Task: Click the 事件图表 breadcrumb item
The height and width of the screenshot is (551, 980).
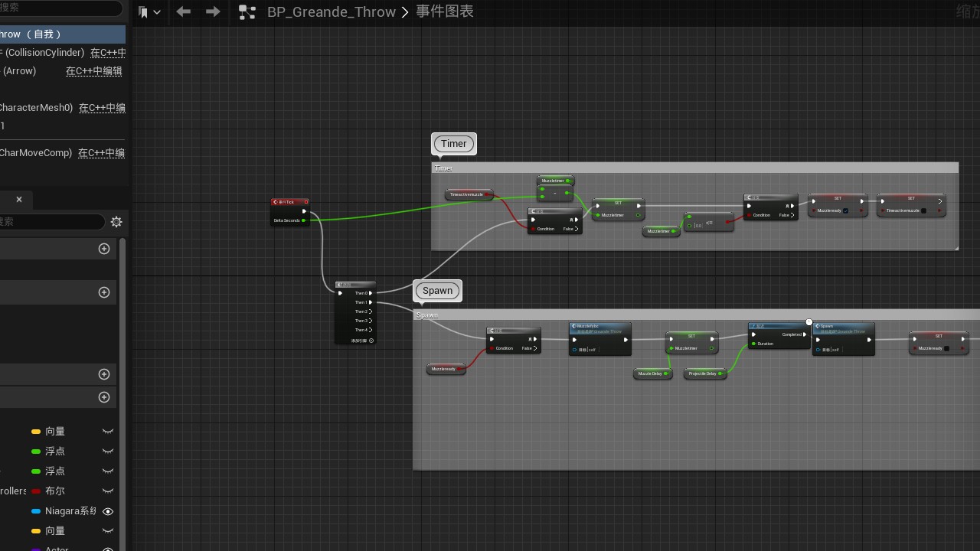Action: tap(444, 12)
